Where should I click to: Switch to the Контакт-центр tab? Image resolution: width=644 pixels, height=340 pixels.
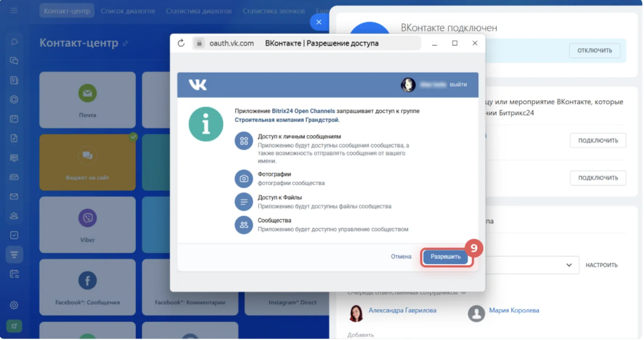pyautogui.click(x=67, y=11)
